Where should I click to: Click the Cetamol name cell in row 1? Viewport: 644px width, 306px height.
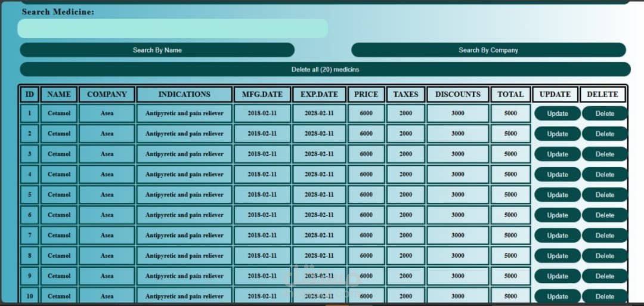click(58, 113)
